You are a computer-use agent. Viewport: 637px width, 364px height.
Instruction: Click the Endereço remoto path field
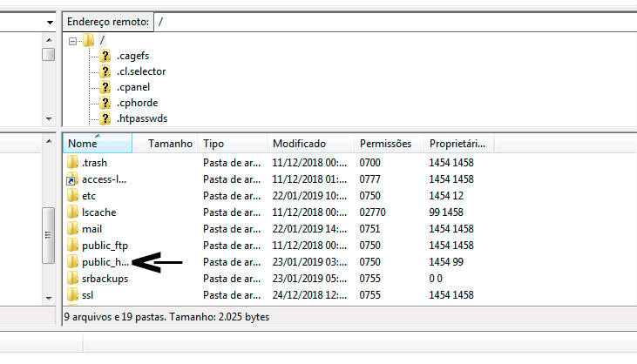(x=392, y=22)
